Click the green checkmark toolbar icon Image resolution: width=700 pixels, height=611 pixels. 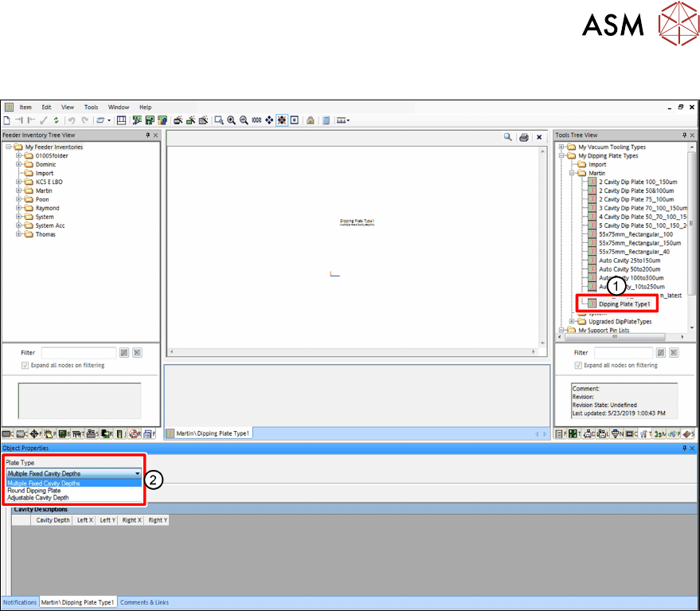pyautogui.click(x=43, y=120)
